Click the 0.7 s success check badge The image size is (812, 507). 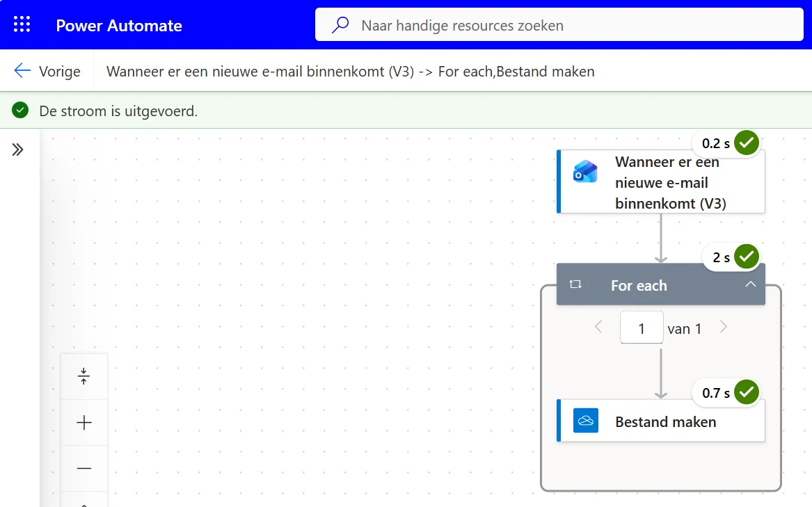pos(746,392)
